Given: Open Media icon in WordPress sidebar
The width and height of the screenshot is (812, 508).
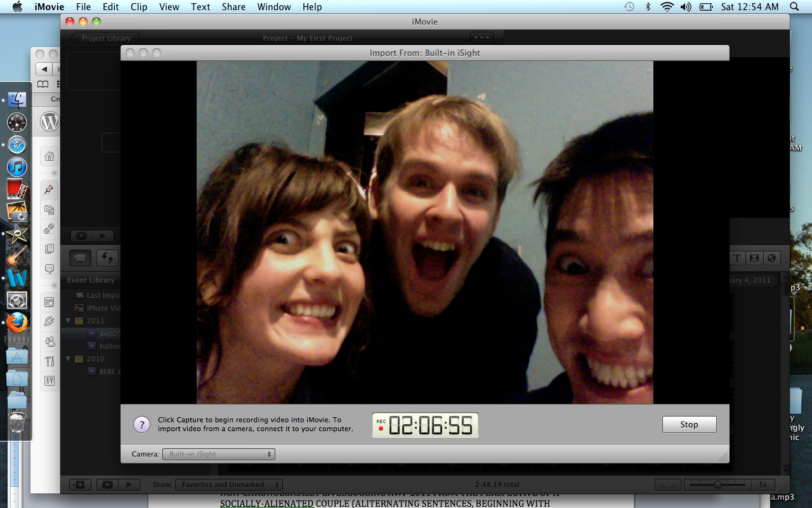Looking at the screenshot, I should (49, 210).
